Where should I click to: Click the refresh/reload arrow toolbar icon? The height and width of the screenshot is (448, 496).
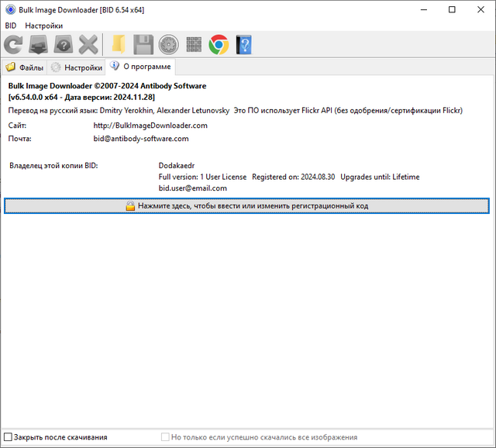click(13, 45)
